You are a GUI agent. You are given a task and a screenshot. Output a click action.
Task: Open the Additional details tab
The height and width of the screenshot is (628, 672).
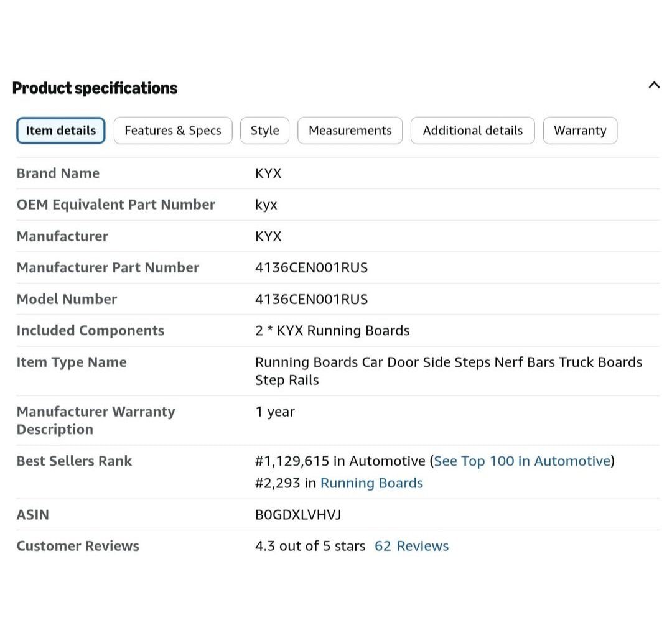pos(473,130)
